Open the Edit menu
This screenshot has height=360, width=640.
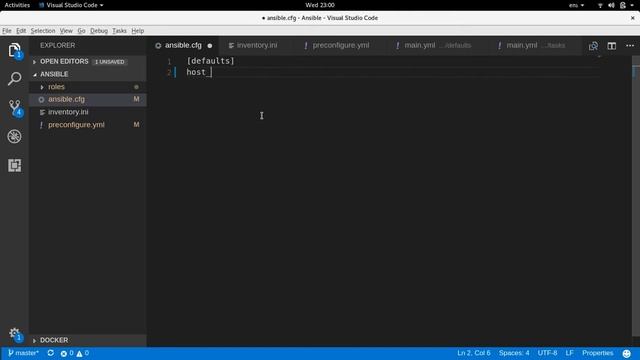(x=21, y=31)
